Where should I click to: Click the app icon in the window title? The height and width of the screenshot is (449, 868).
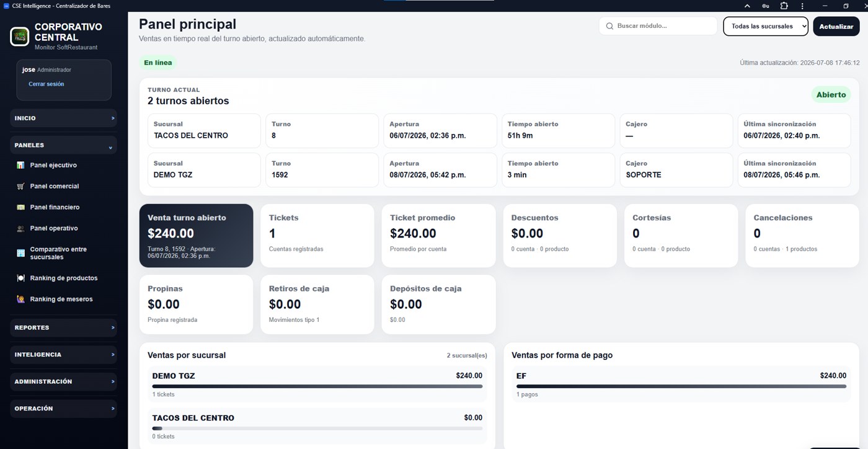[6, 6]
